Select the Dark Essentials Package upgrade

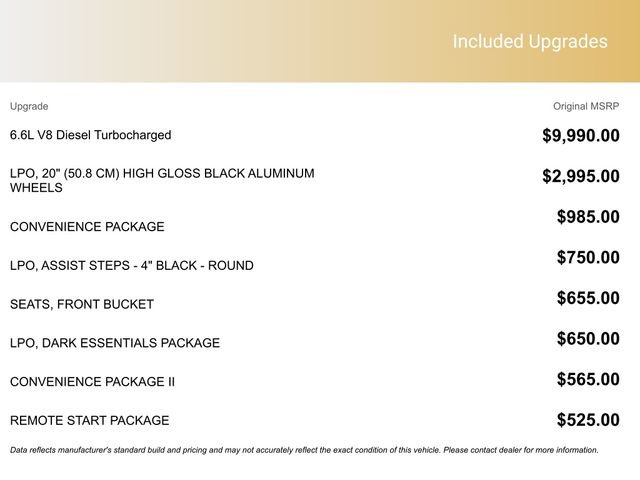click(115, 343)
